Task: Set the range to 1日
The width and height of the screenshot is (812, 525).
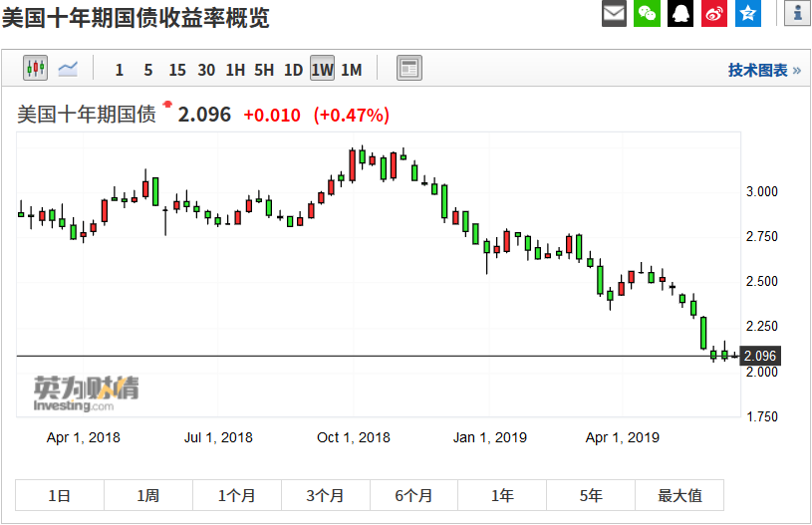Action: pyautogui.click(x=60, y=495)
